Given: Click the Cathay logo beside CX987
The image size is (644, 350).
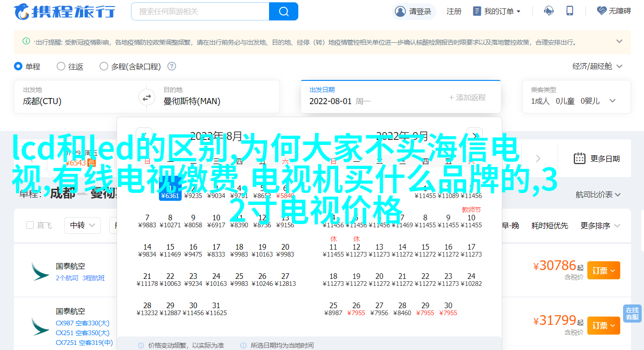Looking at the screenshot, I should coord(40,327).
